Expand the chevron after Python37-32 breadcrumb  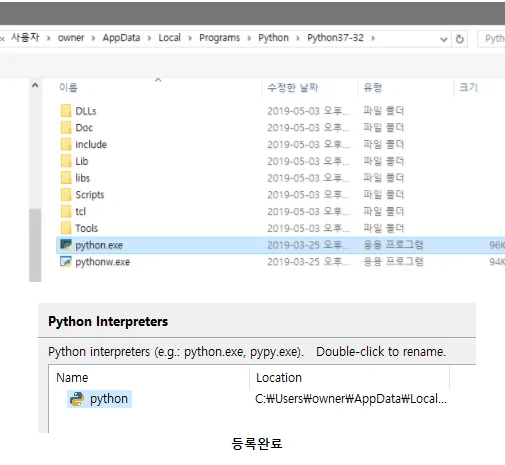point(373,38)
